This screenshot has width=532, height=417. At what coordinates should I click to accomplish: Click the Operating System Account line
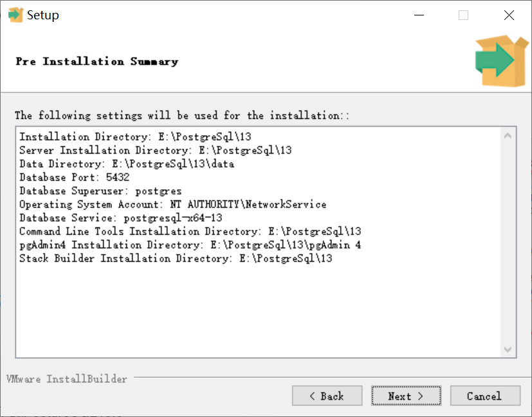[x=172, y=204]
